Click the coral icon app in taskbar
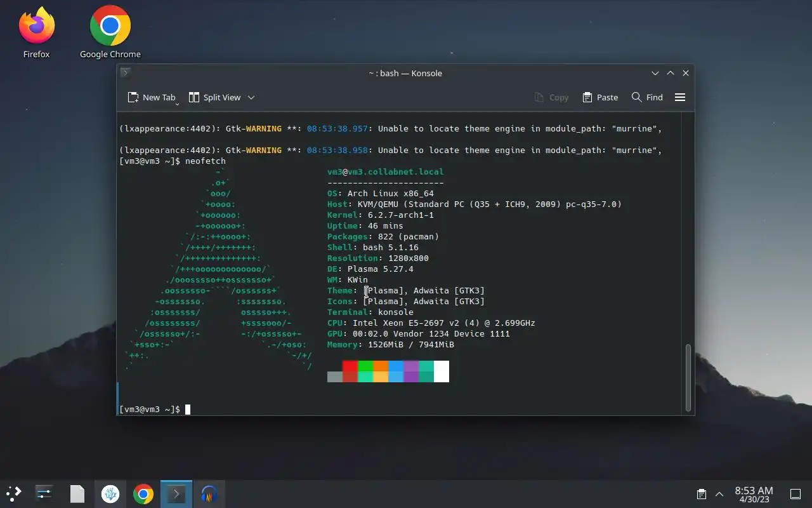This screenshot has height=508, width=812. click(x=110, y=494)
